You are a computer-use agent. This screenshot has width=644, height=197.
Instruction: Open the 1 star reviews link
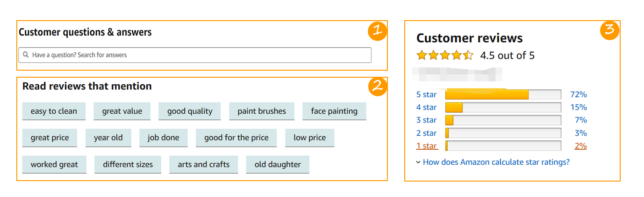tap(427, 146)
